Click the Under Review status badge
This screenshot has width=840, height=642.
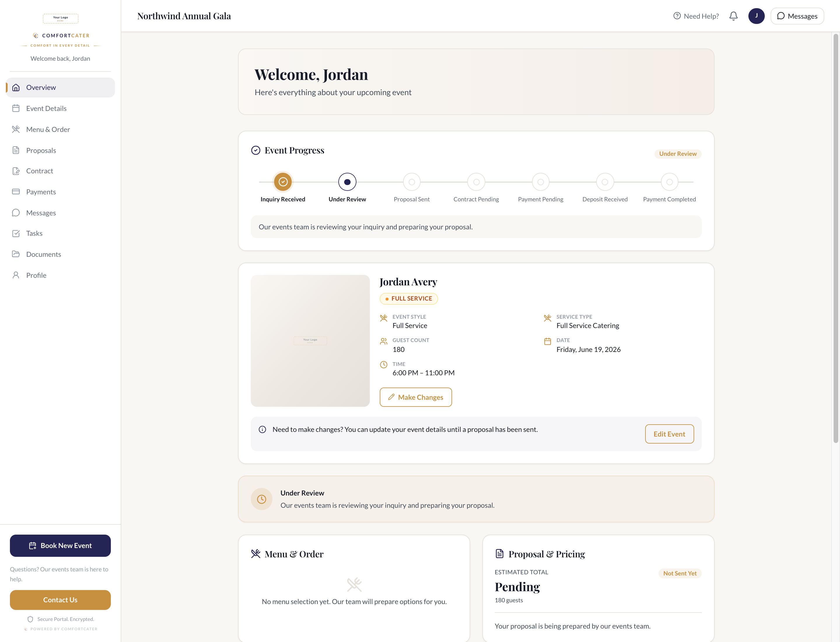(678, 153)
